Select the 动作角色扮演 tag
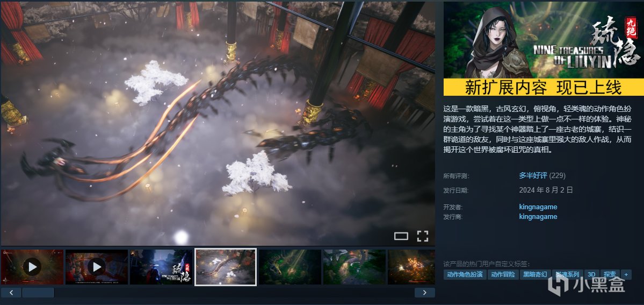Image resolution: width=644 pixels, height=305 pixels. (x=465, y=274)
